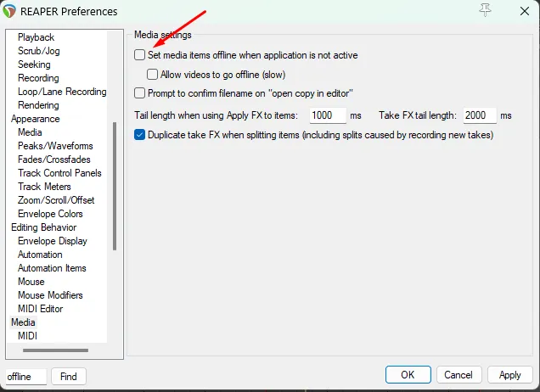Enable prompt to confirm filename checkbox

139,93
